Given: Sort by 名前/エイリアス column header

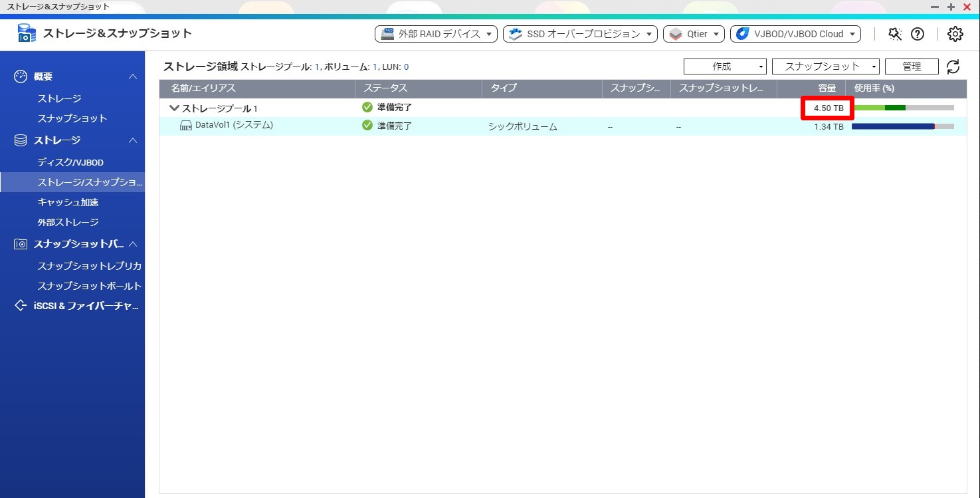Looking at the screenshot, I should click(257, 88).
